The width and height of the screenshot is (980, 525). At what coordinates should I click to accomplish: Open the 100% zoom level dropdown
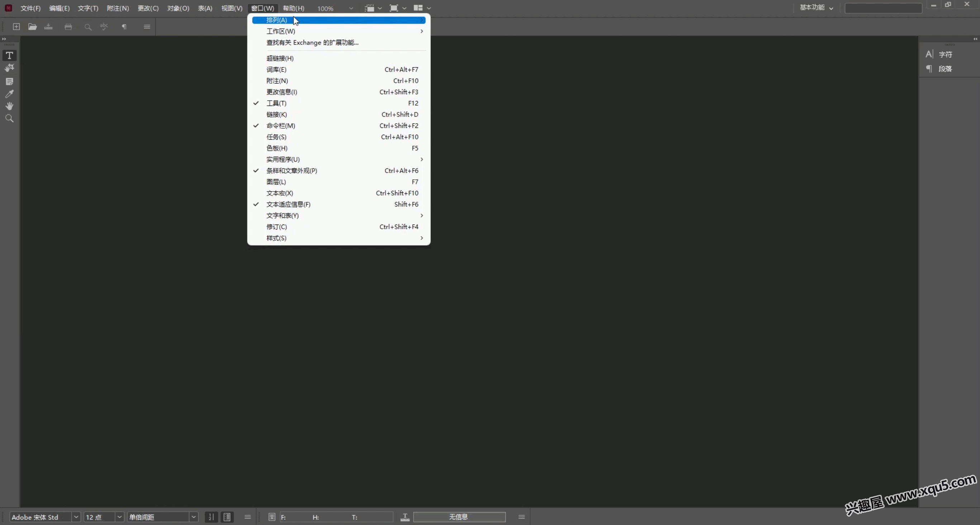[x=351, y=8]
